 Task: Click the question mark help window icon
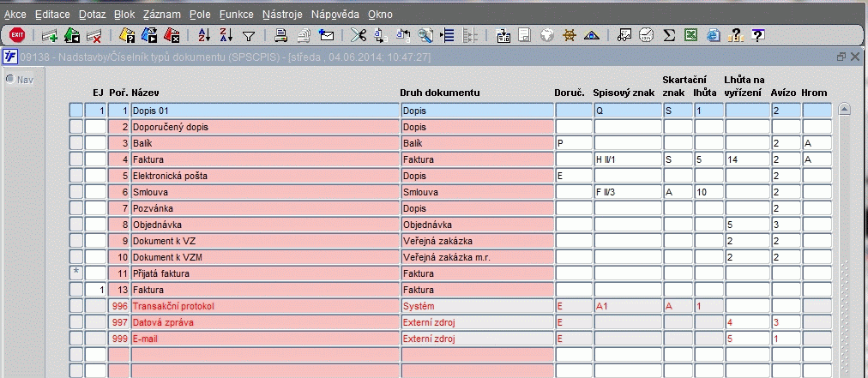pos(758,36)
